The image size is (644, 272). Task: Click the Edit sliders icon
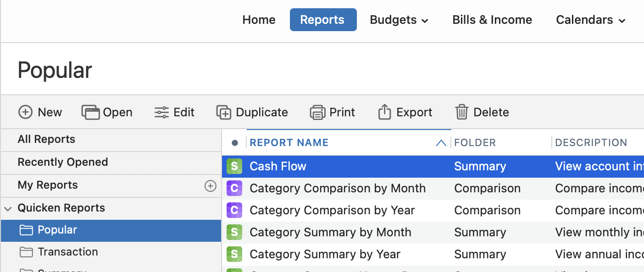pos(161,112)
